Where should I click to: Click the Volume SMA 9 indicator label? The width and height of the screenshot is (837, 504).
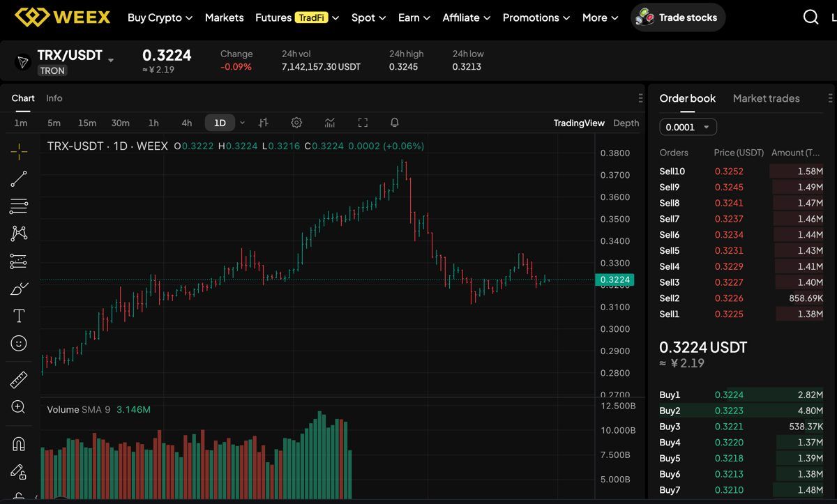[x=79, y=409]
